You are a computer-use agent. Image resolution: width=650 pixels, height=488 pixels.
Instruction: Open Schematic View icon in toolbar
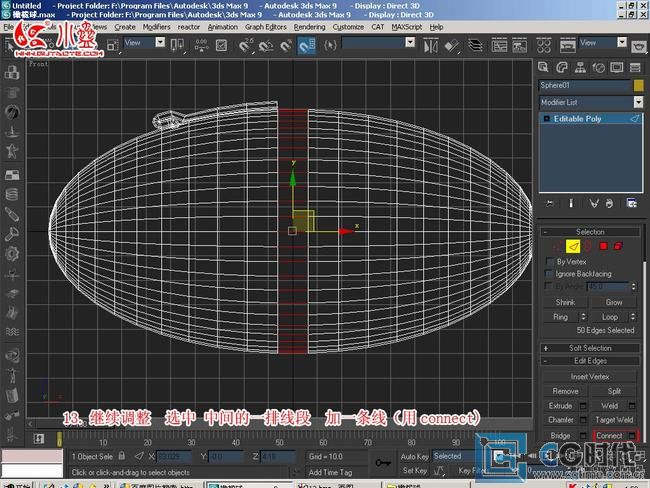pos(519,45)
